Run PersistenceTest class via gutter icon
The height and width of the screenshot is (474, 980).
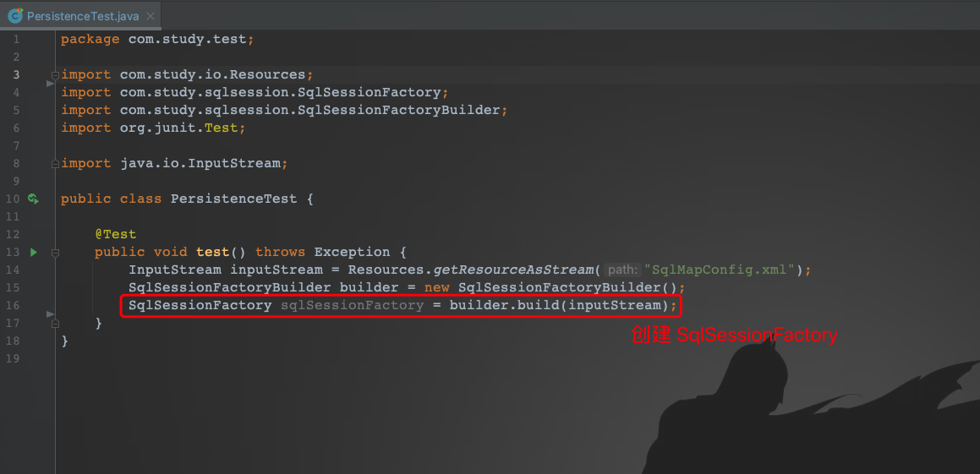(x=33, y=199)
